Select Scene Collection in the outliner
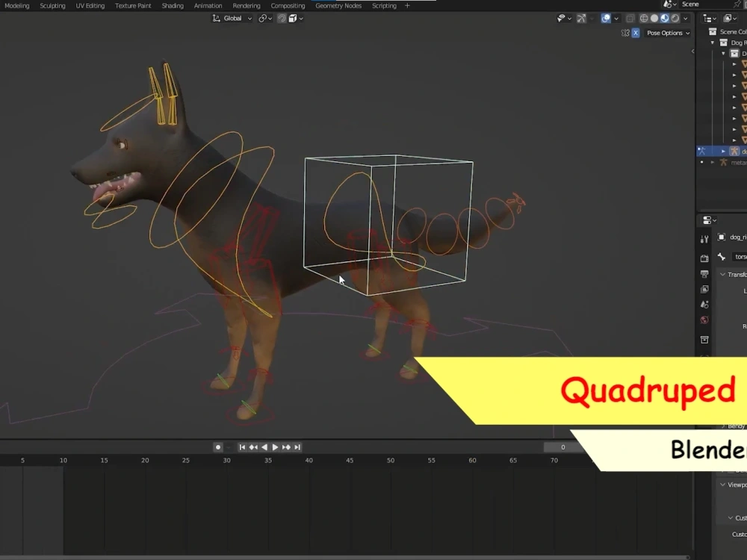 (730, 31)
